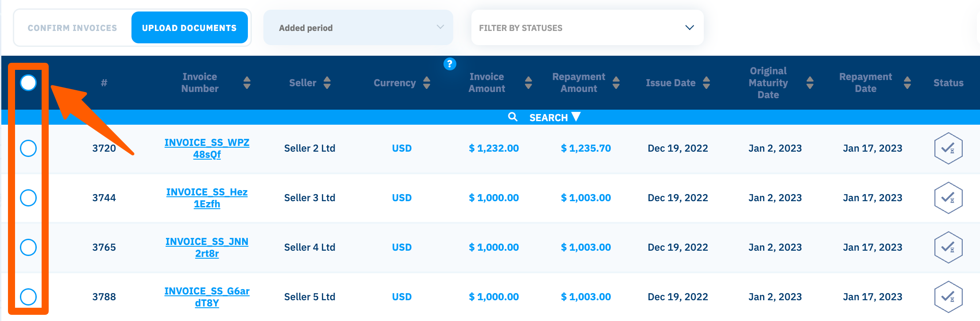Click repayment date of invoice 3788
Image resolution: width=980 pixels, height=321 pixels.
point(872,297)
